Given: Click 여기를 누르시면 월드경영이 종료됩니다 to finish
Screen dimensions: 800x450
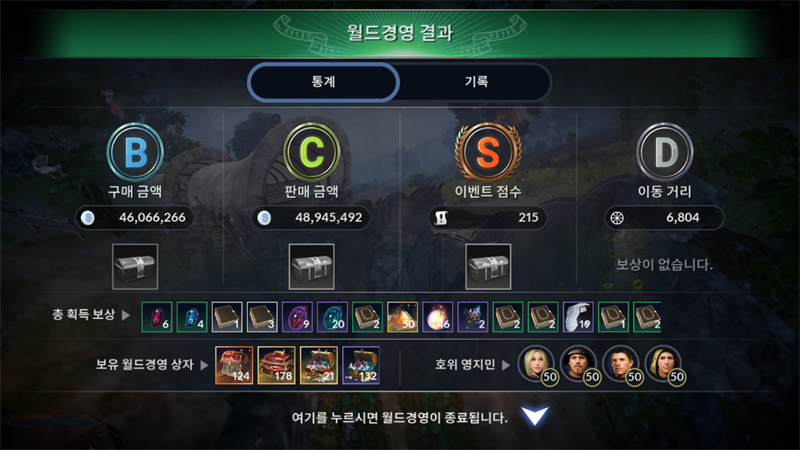Looking at the screenshot, I should tap(399, 418).
